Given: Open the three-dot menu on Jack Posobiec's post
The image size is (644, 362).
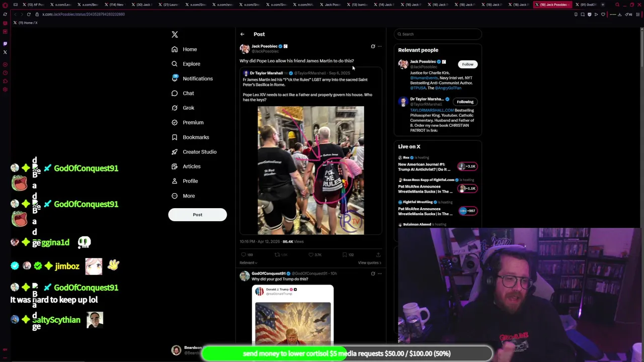Looking at the screenshot, I should click(x=379, y=46).
